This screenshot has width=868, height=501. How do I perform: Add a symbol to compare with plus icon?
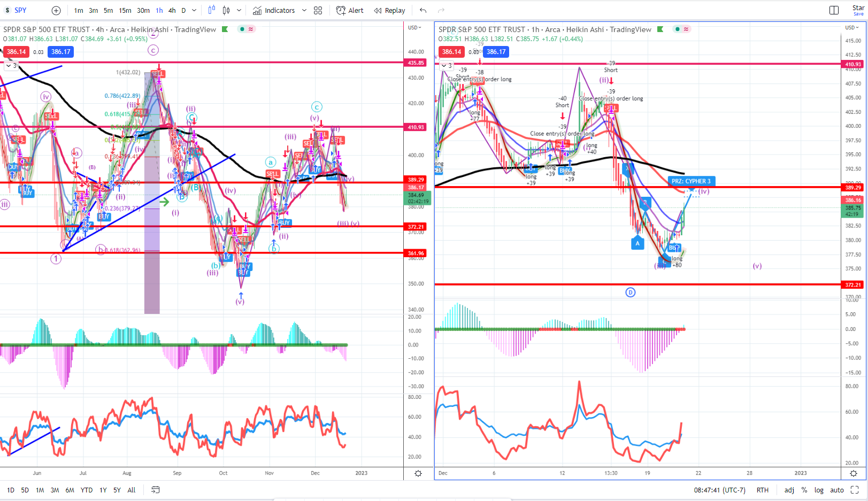(56, 10)
